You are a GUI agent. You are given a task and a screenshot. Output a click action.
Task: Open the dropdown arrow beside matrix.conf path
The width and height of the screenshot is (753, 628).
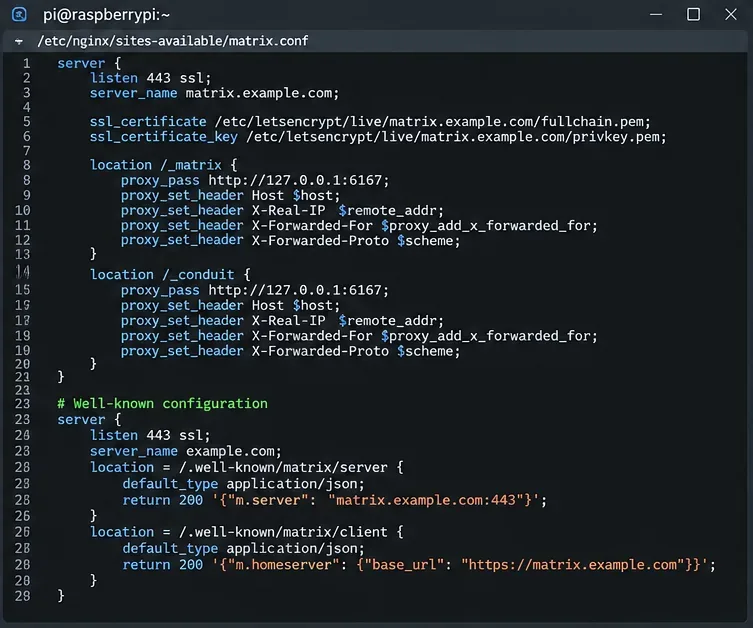click(x=19, y=42)
